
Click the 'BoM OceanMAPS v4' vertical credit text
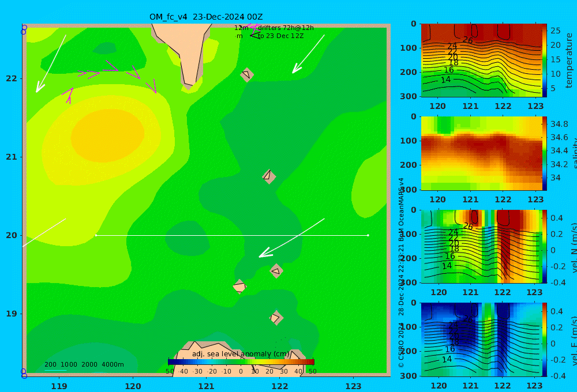coord(401,210)
